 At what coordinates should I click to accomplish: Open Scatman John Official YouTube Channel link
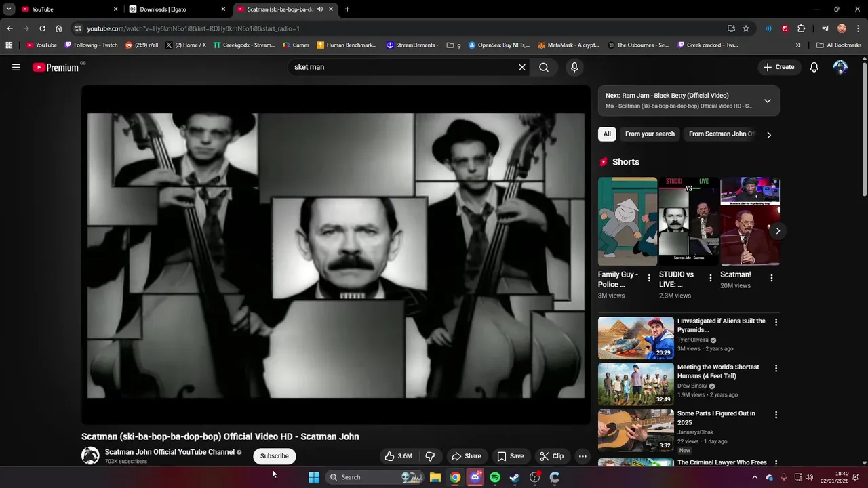click(x=170, y=452)
